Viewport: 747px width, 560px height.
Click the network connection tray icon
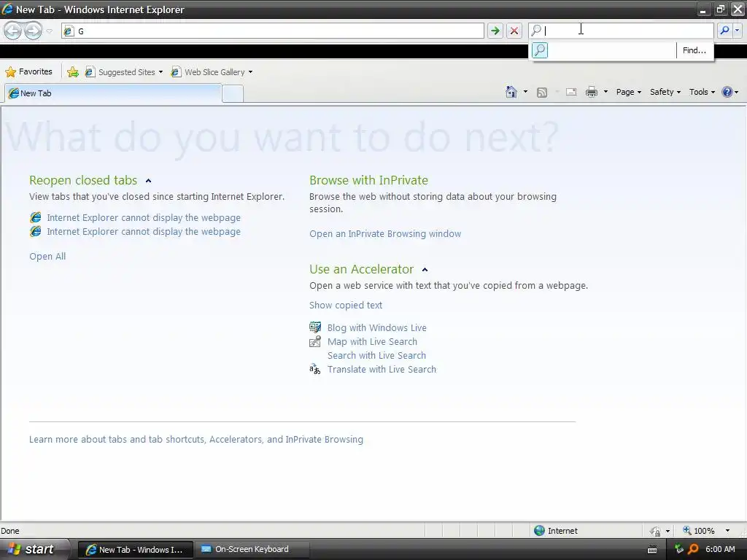pyautogui.click(x=679, y=549)
